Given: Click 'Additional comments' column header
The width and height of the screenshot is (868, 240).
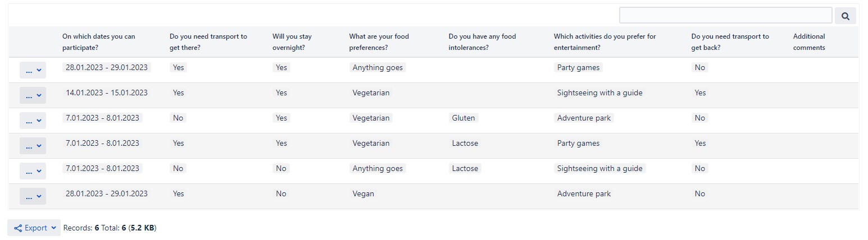Looking at the screenshot, I should pos(810,42).
